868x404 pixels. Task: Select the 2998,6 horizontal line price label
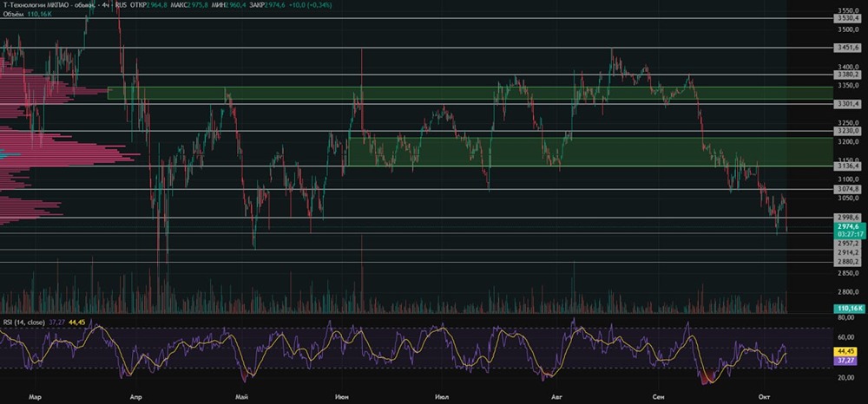tap(848, 218)
